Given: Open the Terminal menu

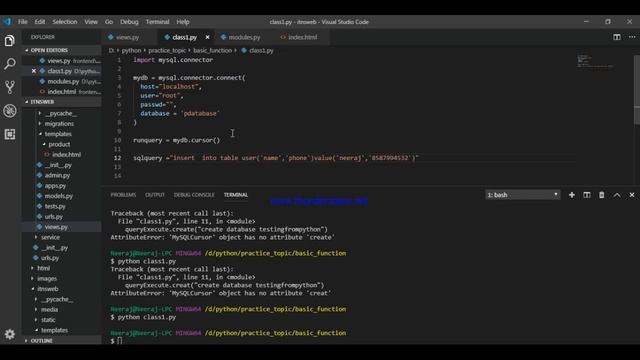Looking at the screenshot, I should pos(157,22).
